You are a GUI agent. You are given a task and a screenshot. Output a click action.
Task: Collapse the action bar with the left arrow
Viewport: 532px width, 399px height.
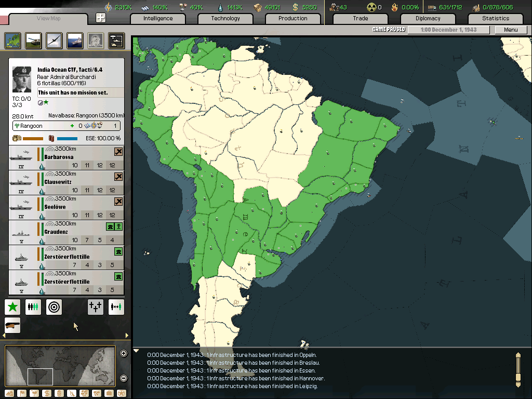(x=4, y=336)
